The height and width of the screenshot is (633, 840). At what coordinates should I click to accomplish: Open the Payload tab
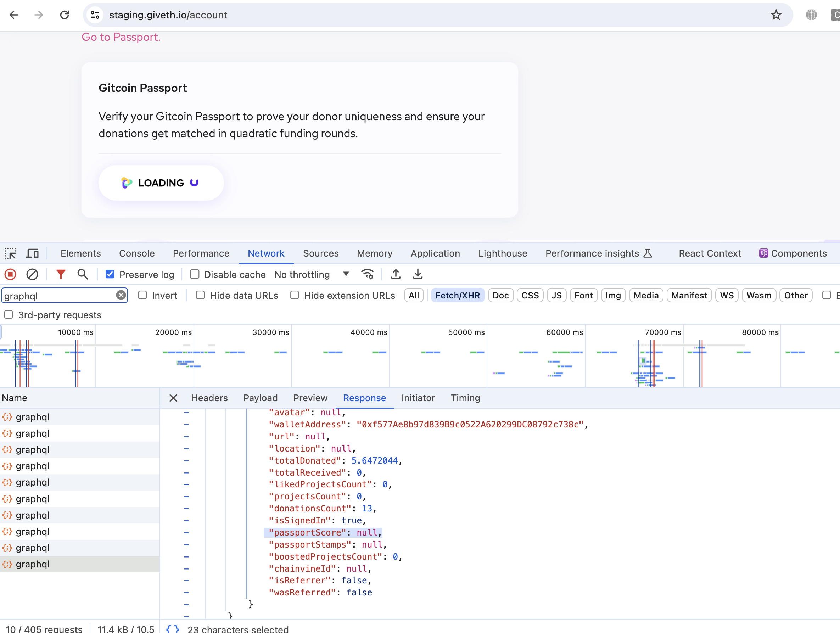point(260,398)
